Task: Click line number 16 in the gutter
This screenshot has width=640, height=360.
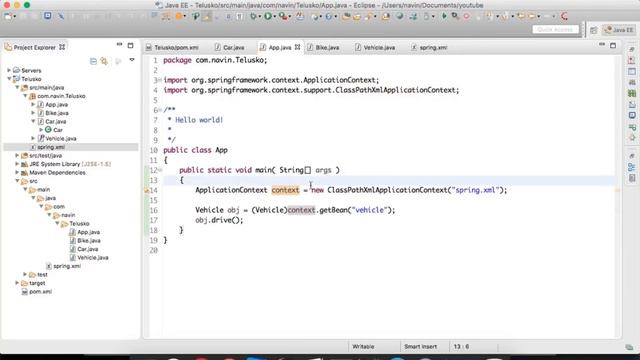Action: 153,210
